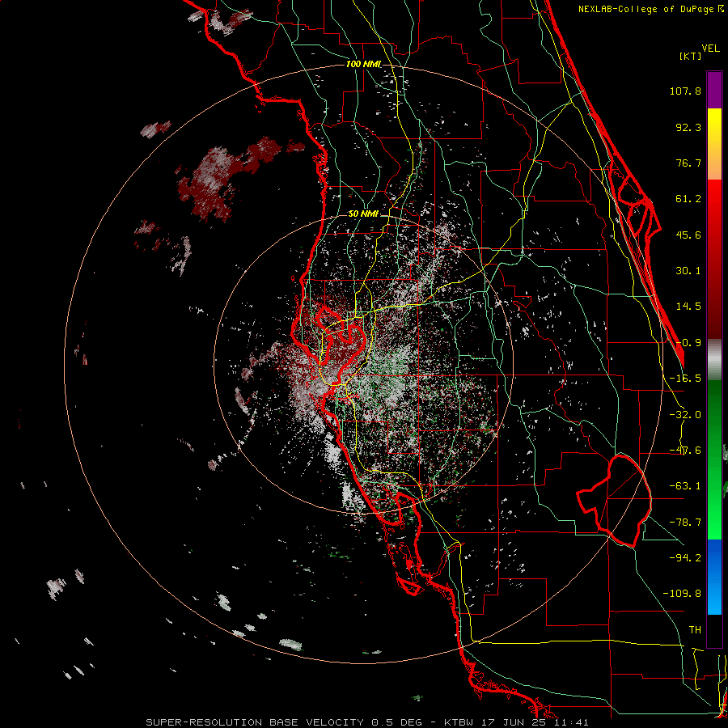Click the -94.2 velocity scale value
The image size is (728, 728).
click(685, 558)
